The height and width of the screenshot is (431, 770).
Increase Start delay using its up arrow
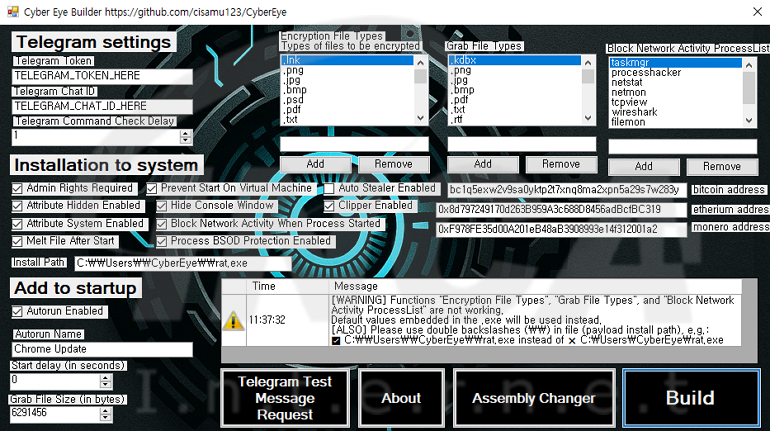pyautogui.click(x=106, y=377)
